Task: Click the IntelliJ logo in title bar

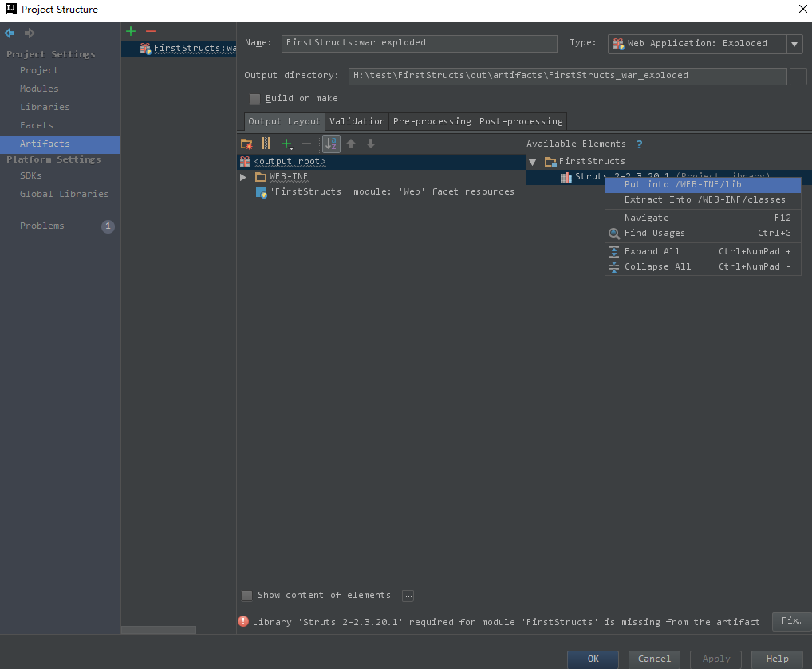Action: [11, 9]
